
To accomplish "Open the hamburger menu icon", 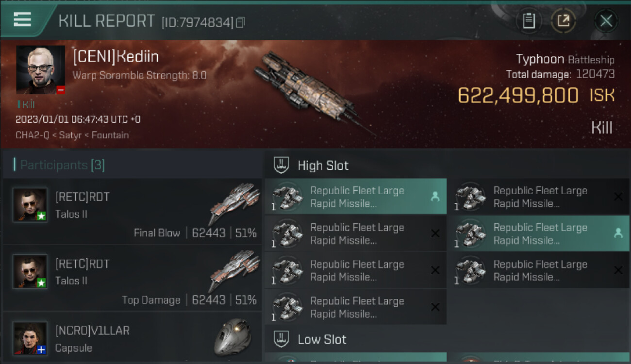I will point(22,19).
